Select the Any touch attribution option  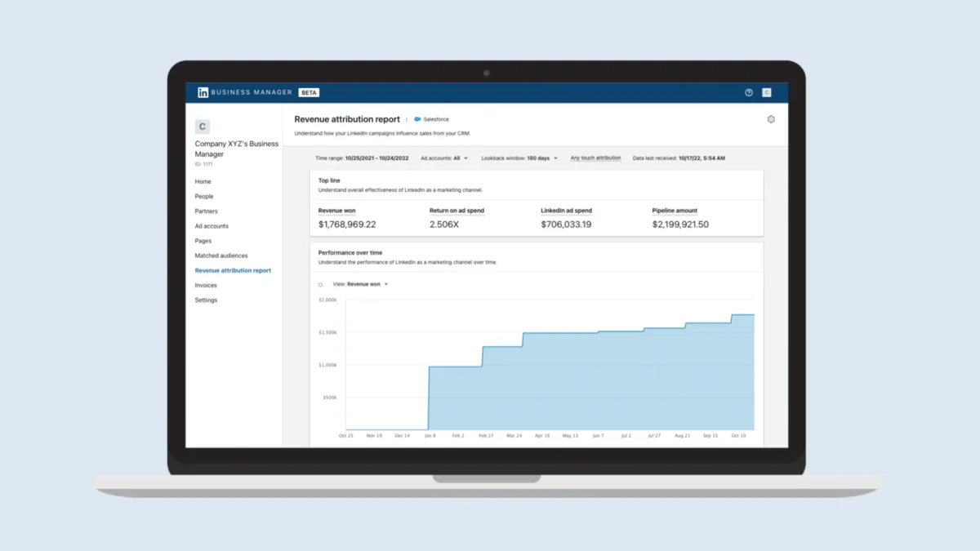(x=595, y=158)
